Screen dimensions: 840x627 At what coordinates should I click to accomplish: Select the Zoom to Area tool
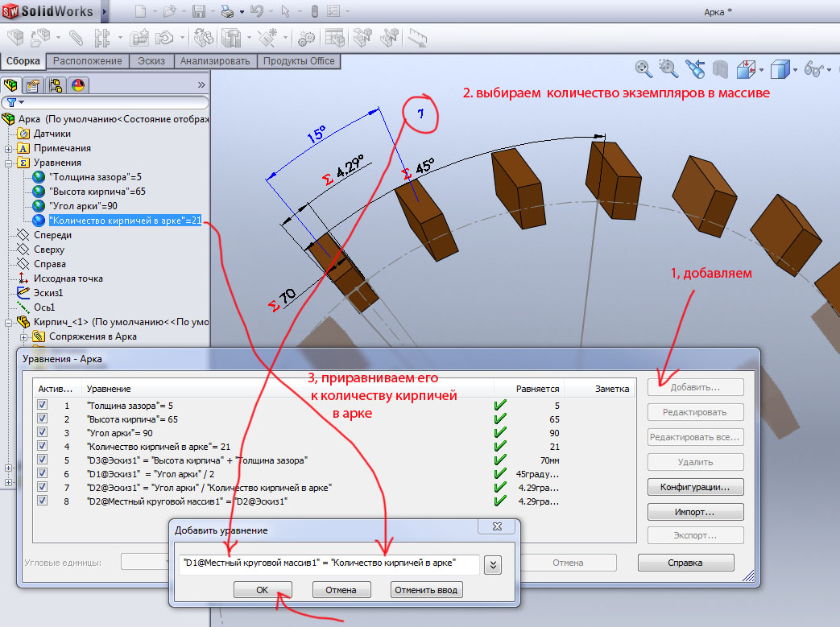(x=668, y=68)
